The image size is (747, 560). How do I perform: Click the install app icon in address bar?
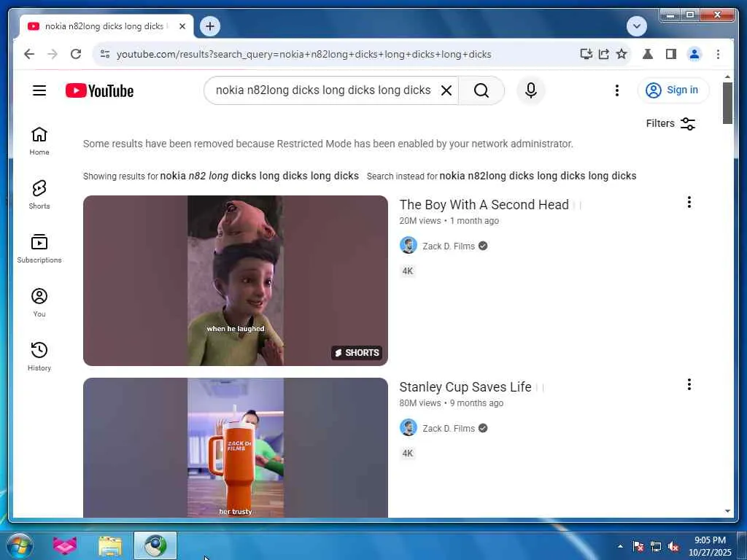(586, 54)
